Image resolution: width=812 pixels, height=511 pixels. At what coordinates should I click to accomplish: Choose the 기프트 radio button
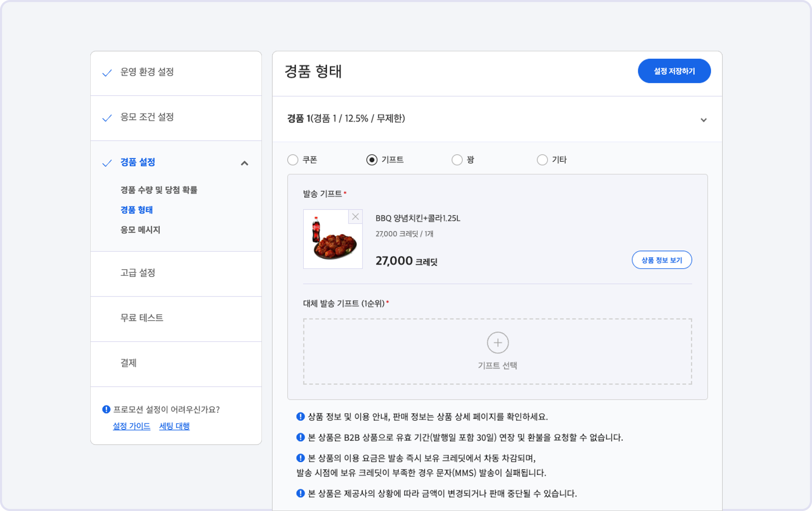[372, 160]
